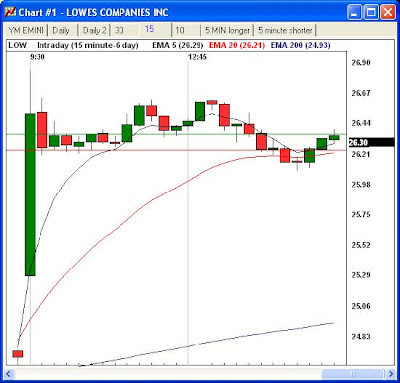Click the 25.06 price axis label

[x=361, y=306]
